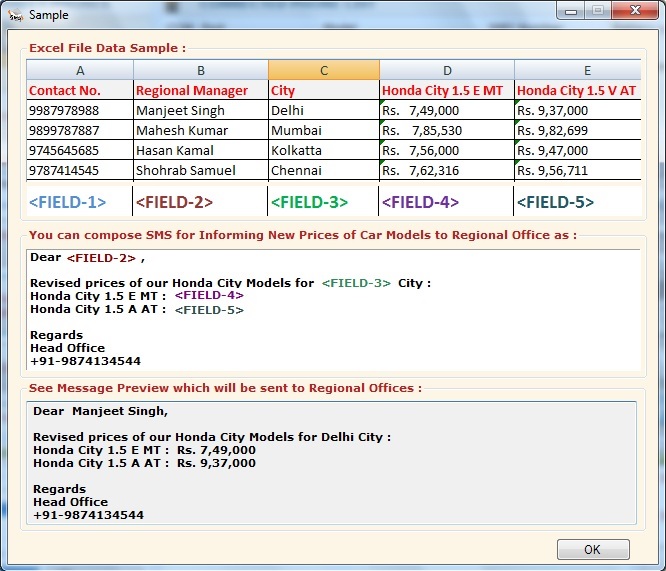Screen dimensions: 666x571
Task: Select contact number 9745645685
Action: (80, 150)
